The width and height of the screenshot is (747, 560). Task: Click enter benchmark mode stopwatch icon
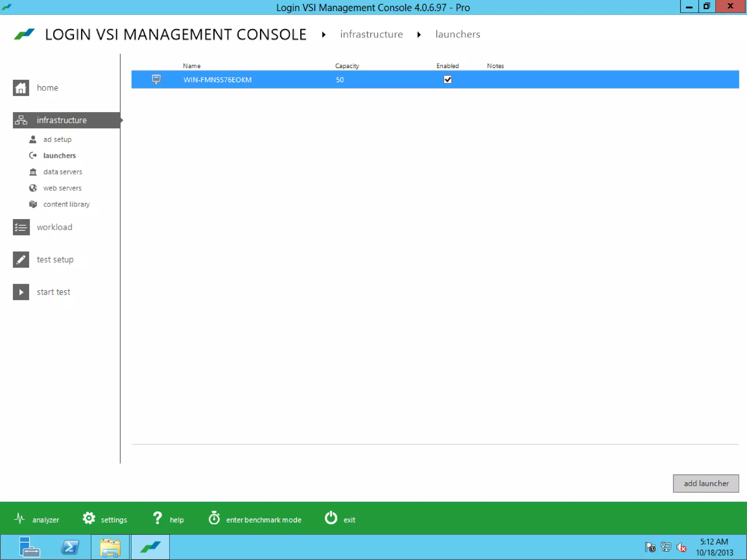tap(214, 518)
